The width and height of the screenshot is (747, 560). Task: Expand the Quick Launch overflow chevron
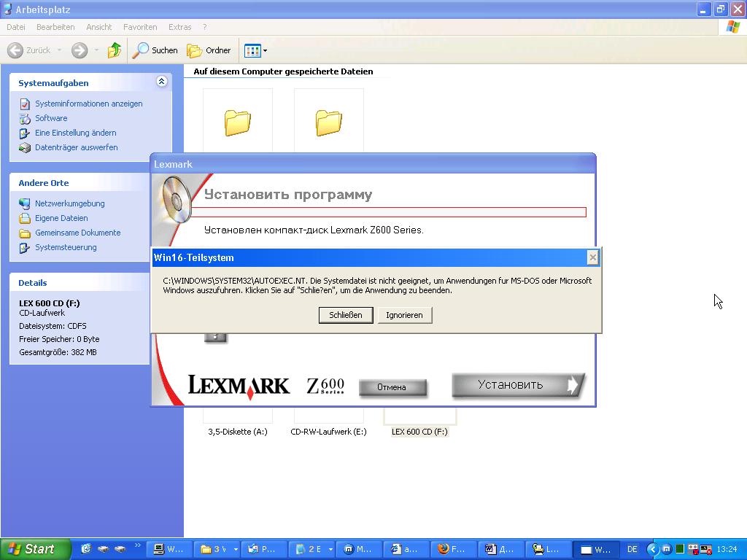point(138,545)
